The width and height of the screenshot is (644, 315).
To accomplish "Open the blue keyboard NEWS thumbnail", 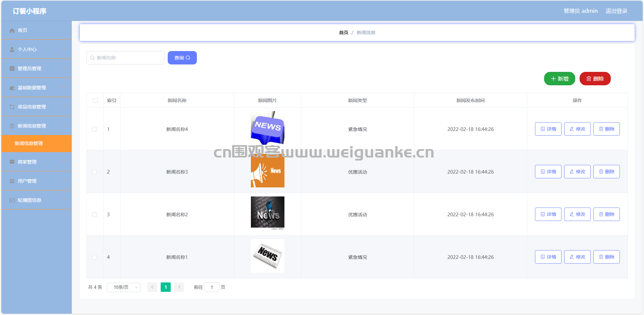I will (268, 128).
